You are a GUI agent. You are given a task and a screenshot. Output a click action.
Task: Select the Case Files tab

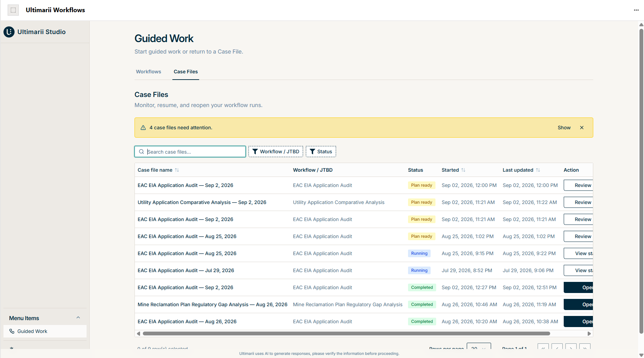(x=186, y=72)
